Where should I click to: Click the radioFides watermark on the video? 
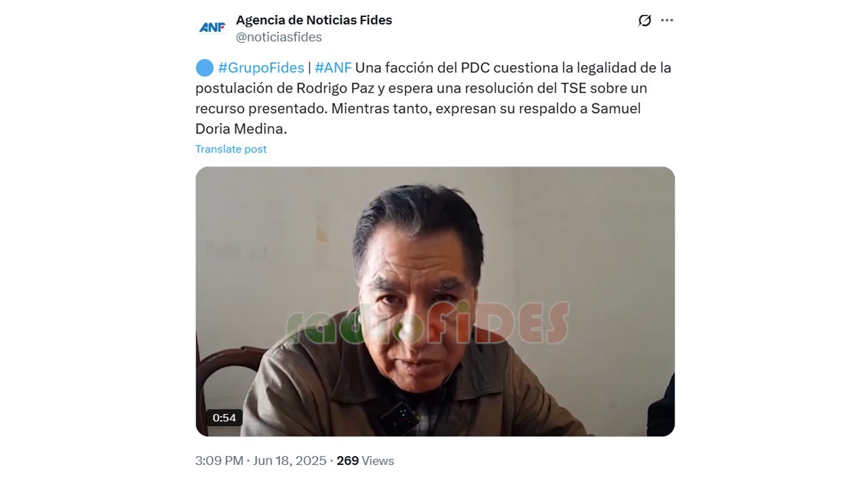click(x=427, y=323)
